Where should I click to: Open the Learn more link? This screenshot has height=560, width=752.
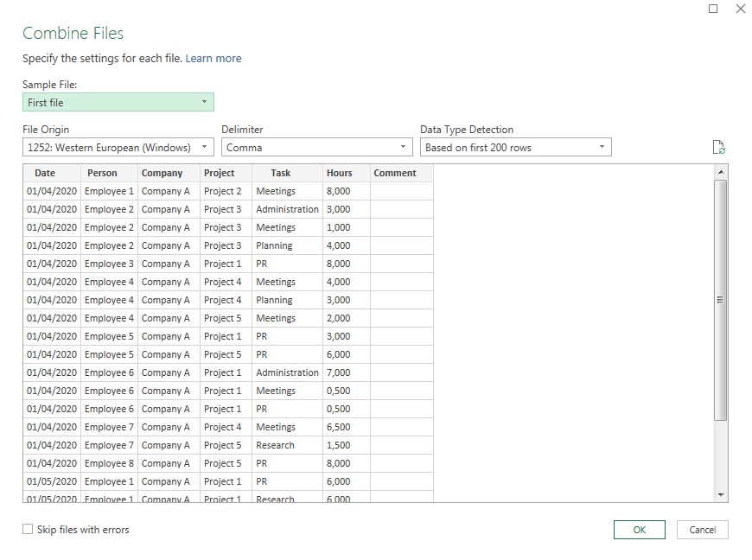pos(213,58)
